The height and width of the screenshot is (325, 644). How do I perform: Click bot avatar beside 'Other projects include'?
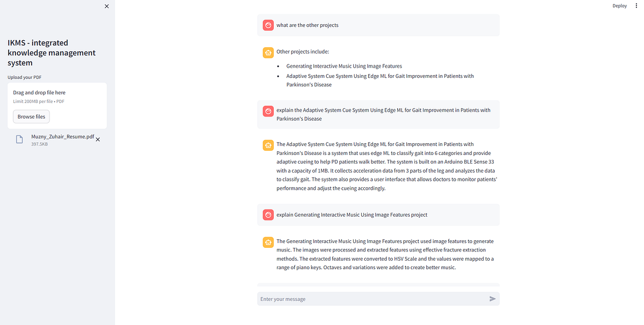click(268, 52)
